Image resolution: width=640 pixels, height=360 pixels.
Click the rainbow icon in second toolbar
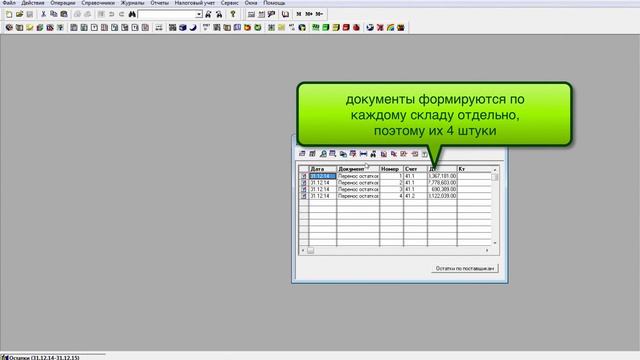(x=390, y=27)
